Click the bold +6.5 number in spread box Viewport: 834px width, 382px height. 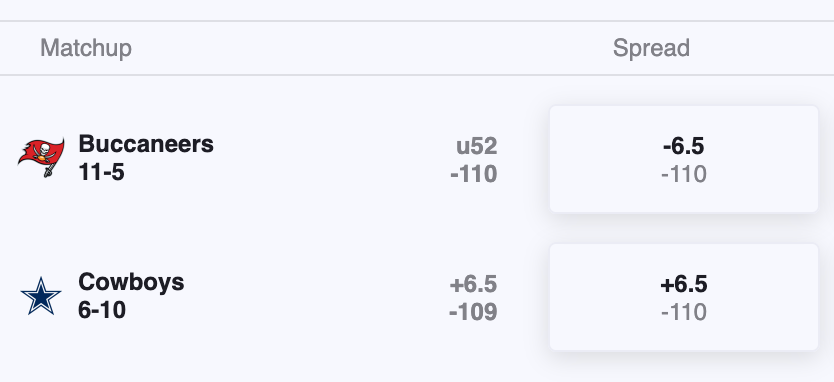[x=683, y=285]
